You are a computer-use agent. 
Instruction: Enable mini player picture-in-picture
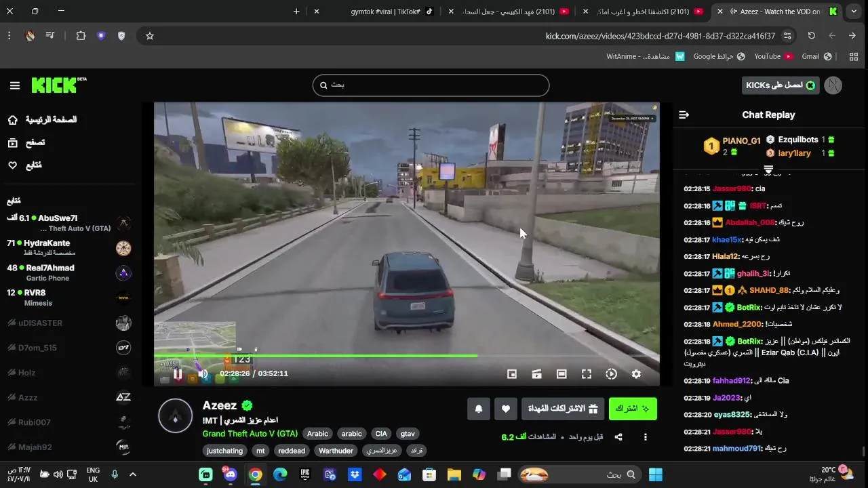(x=512, y=373)
